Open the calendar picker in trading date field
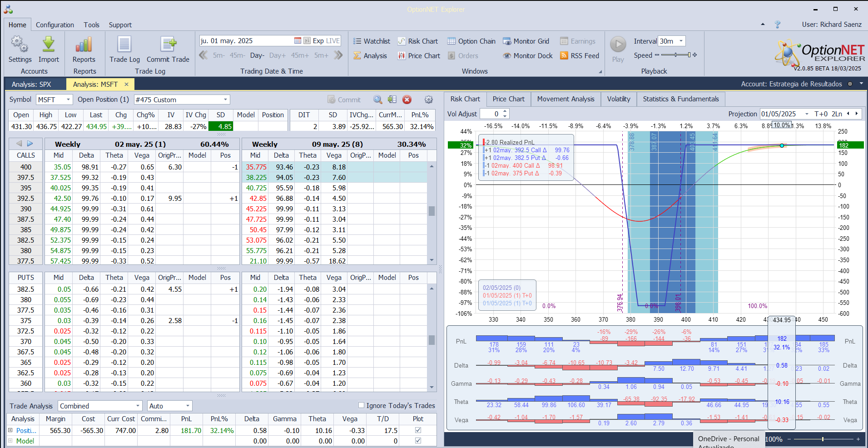The image size is (868, 448). click(298, 41)
